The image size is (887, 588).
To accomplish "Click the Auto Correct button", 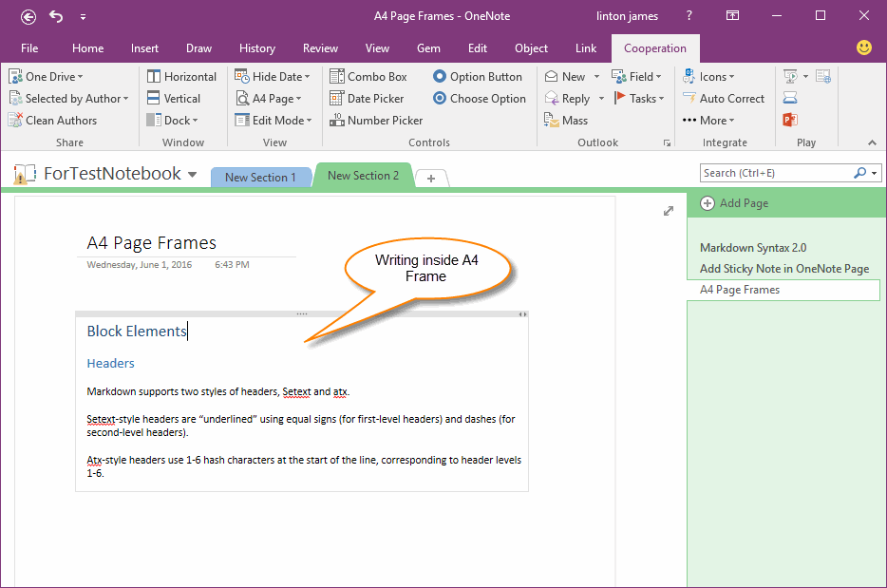I will click(724, 99).
